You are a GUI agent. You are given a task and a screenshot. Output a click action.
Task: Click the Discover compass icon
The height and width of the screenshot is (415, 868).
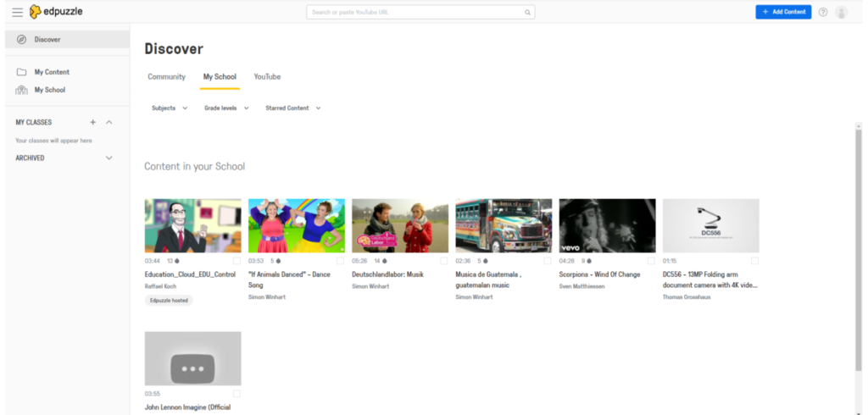(x=21, y=39)
